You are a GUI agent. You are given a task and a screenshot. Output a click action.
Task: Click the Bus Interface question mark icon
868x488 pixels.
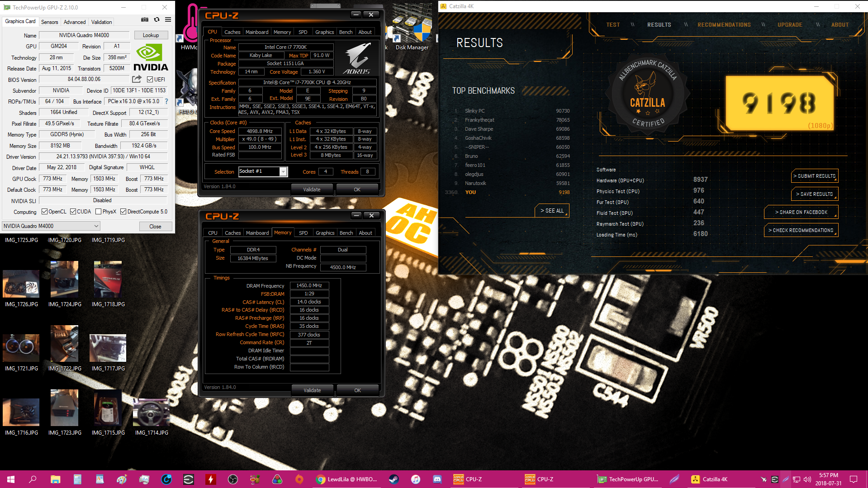click(166, 101)
